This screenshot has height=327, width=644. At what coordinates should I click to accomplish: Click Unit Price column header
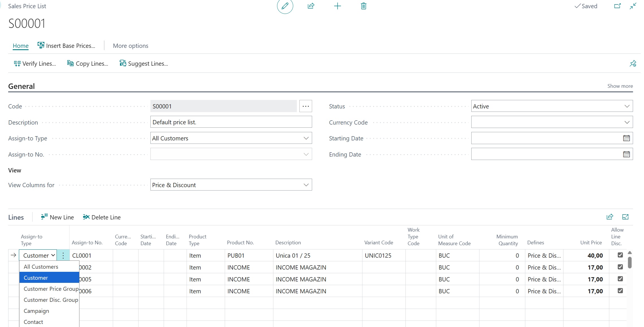591,242
